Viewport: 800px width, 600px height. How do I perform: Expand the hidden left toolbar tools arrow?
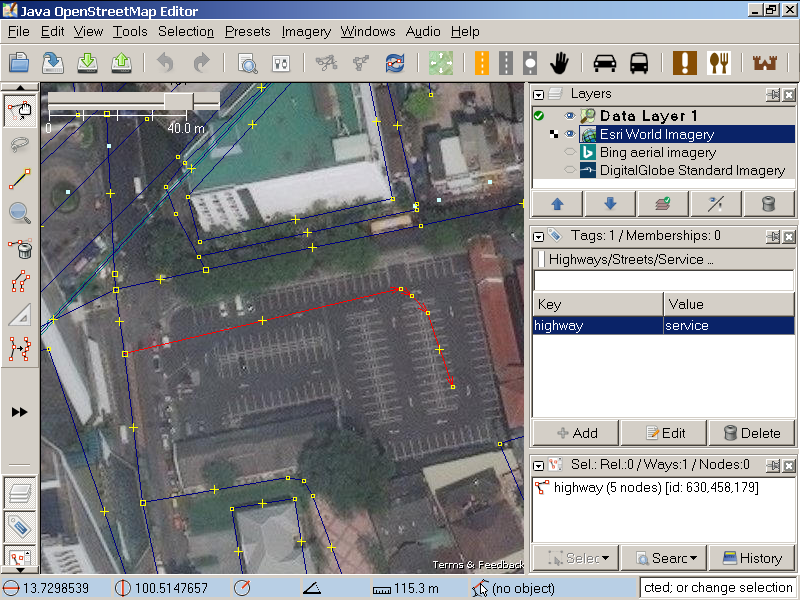19,412
